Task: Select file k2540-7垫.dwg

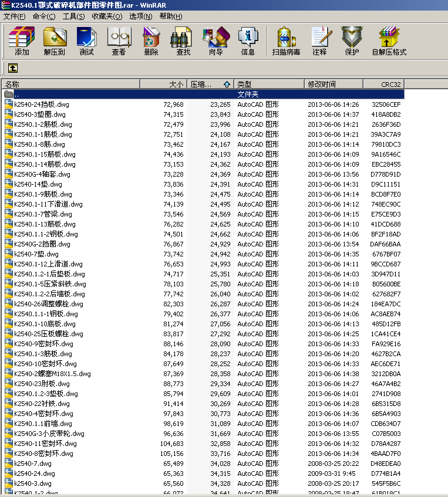Action: pos(36,254)
